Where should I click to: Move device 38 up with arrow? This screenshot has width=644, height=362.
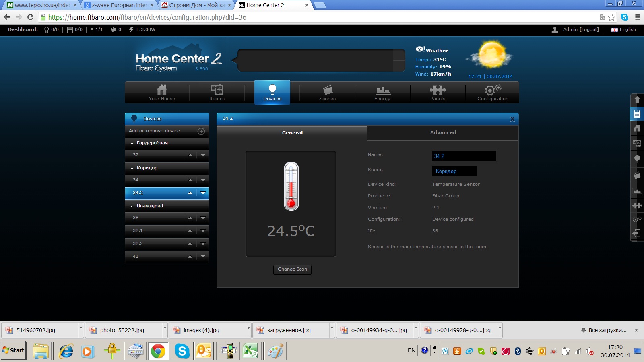click(190, 218)
